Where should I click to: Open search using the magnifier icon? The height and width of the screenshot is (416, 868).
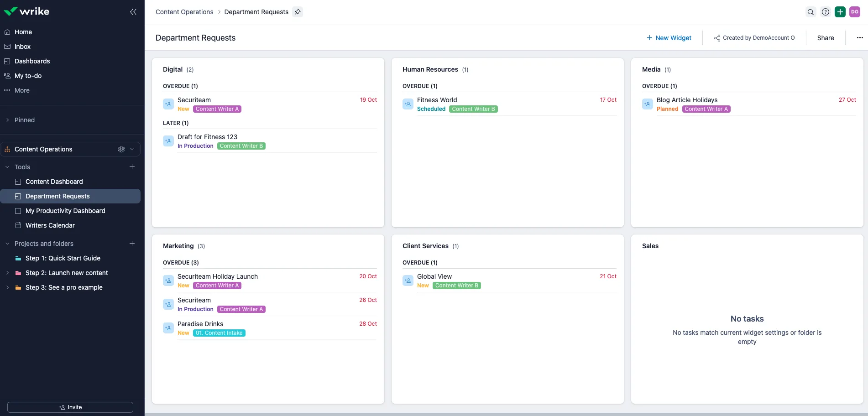click(810, 12)
